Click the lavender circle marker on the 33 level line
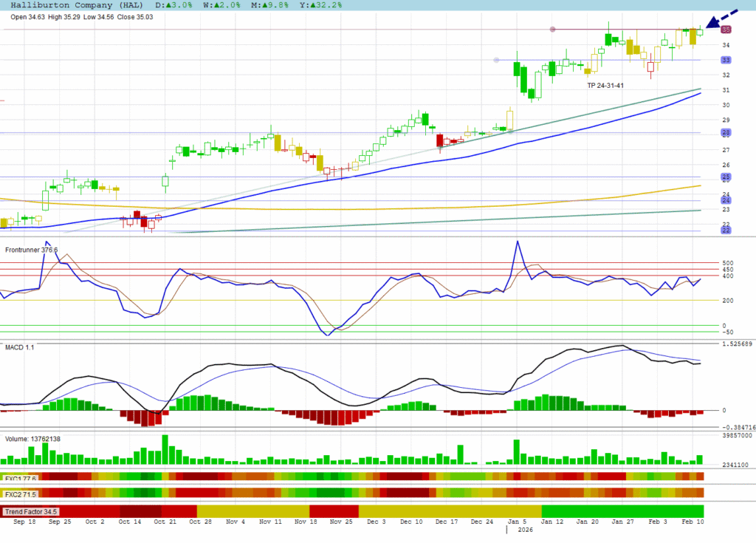 coord(496,60)
